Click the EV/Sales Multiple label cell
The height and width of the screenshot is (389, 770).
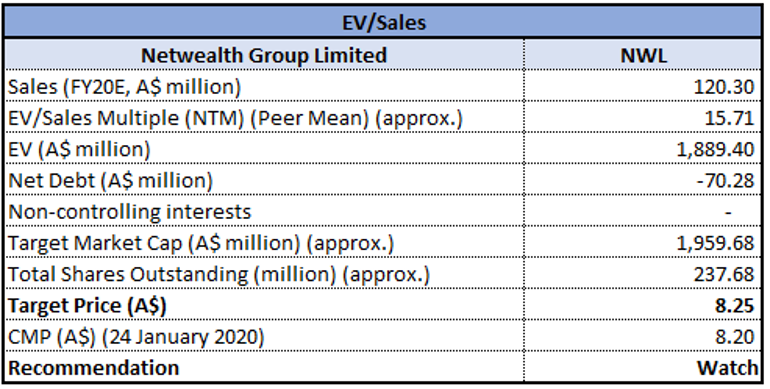tap(264, 117)
